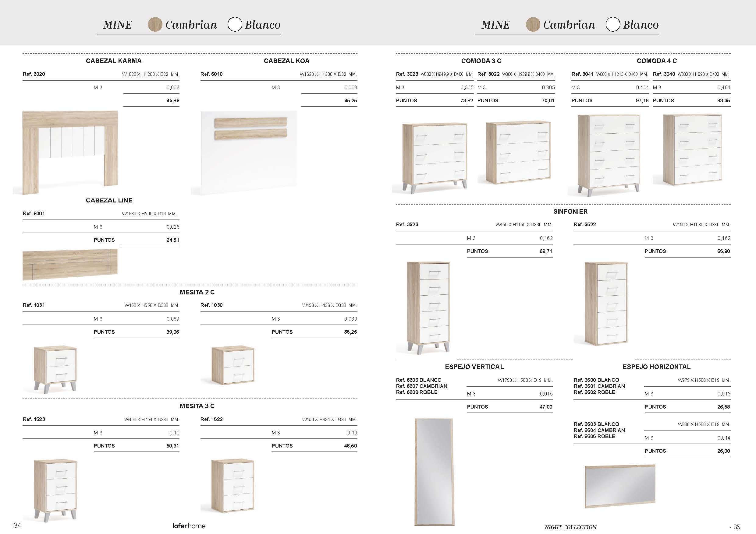Click the Cabezal Karma headboard image
756x534 pixels.
[70, 153]
